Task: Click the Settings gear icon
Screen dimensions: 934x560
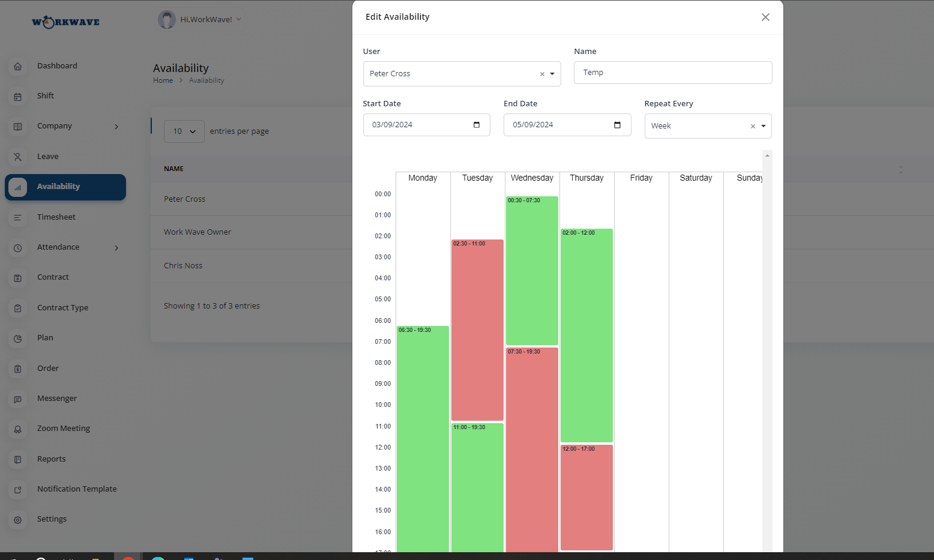Action: [x=18, y=520]
